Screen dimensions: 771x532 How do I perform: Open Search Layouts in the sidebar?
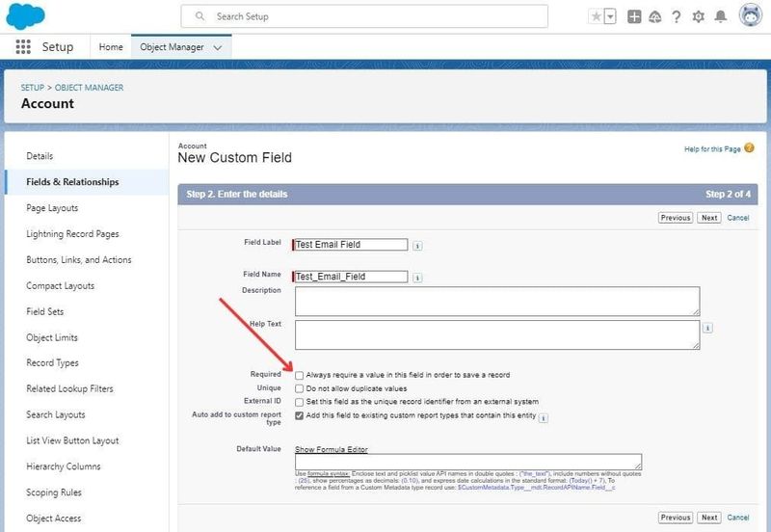tap(56, 414)
